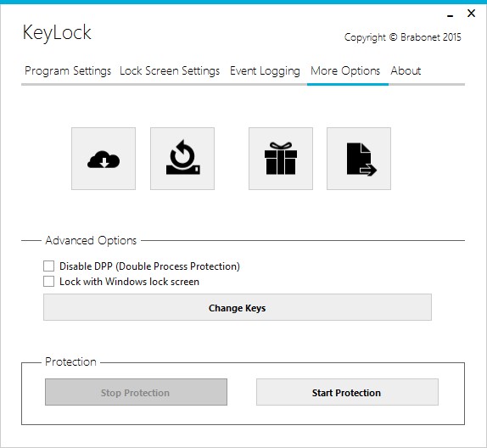This screenshot has height=448, width=487.
Task: Close the KeyLock window
Action: click(x=471, y=14)
